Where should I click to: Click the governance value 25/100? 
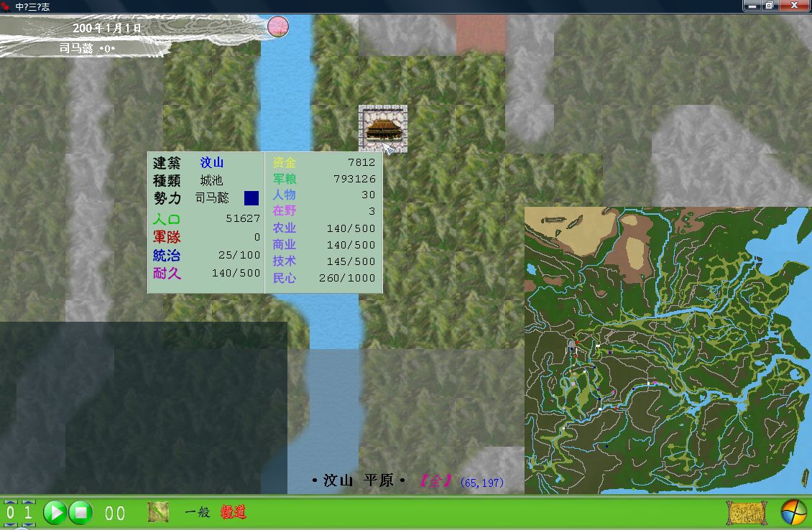coord(239,255)
